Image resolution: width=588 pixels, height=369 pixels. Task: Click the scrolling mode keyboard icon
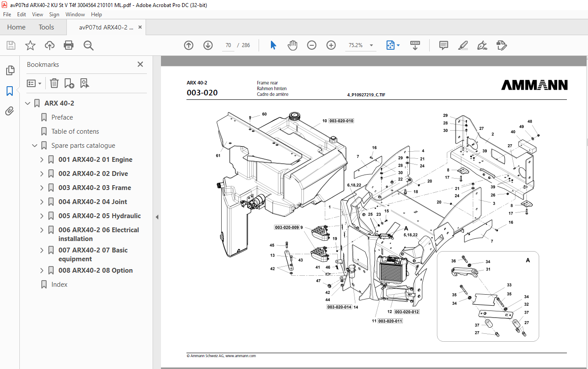tap(415, 45)
